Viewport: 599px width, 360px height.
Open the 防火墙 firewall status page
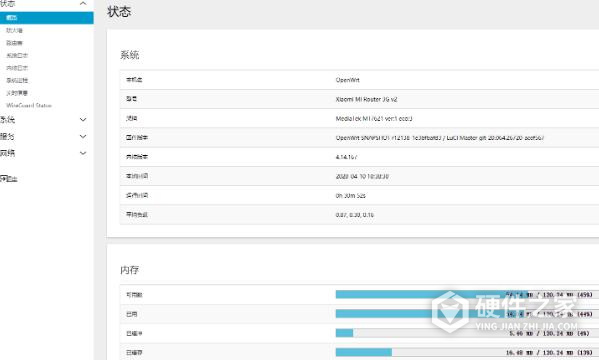pyautogui.click(x=15, y=31)
